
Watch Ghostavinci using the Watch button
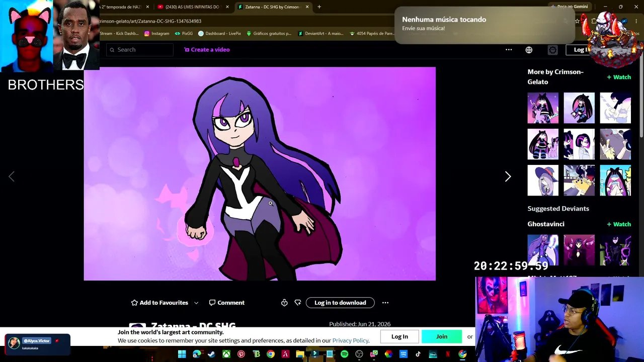pyautogui.click(x=619, y=224)
